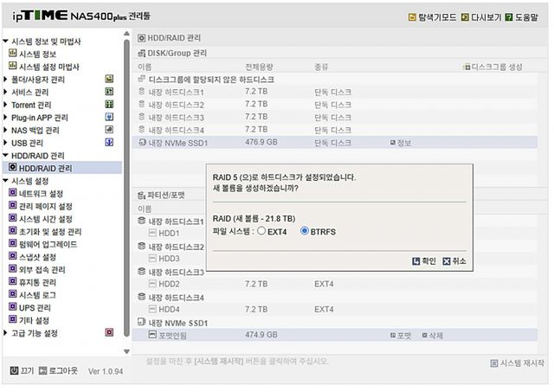Cancel the dialog with 취소 button
554x392 pixels.
click(447, 260)
